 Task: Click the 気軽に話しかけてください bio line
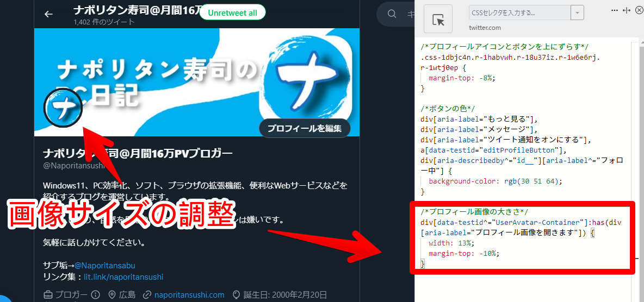click(x=94, y=242)
